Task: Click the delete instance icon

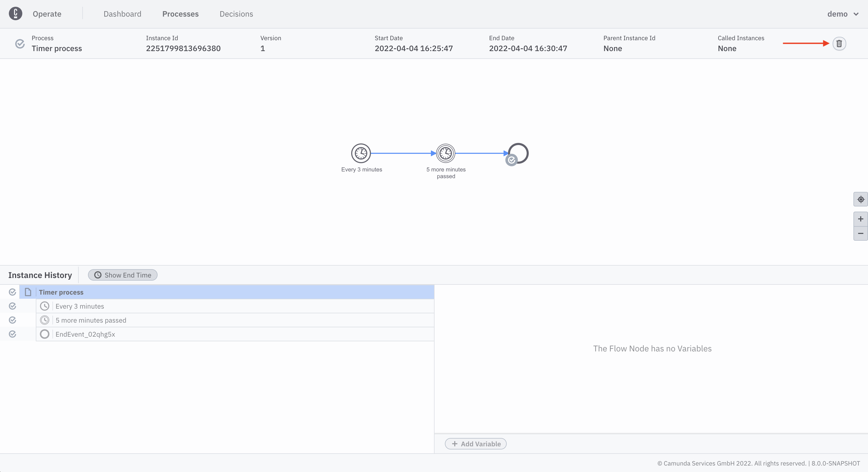Action: coord(839,44)
